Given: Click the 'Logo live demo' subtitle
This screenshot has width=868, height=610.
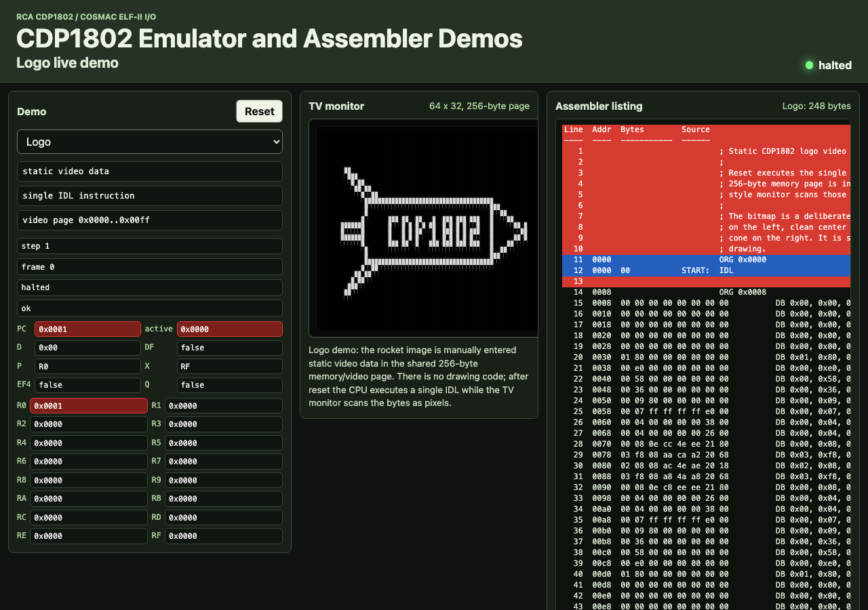Looking at the screenshot, I should click(x=67, y=63).
